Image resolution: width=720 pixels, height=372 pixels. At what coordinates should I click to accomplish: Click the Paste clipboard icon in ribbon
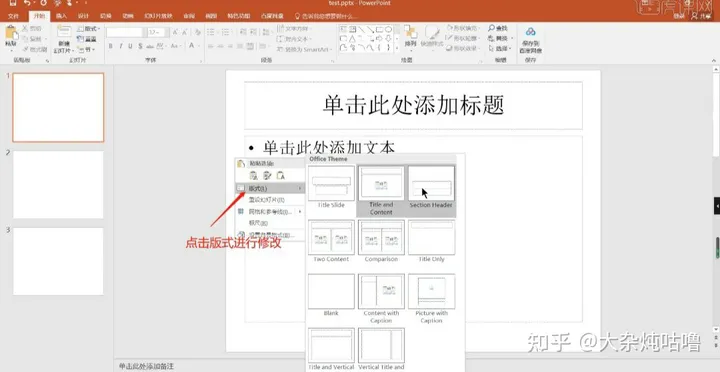pyautogui.click(x=11, y=34)
